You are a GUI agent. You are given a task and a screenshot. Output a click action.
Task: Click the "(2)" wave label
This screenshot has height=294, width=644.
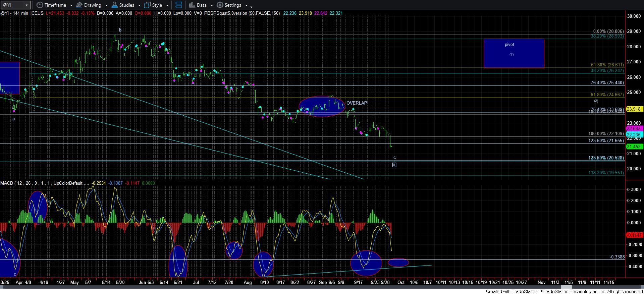click(596, 101)
